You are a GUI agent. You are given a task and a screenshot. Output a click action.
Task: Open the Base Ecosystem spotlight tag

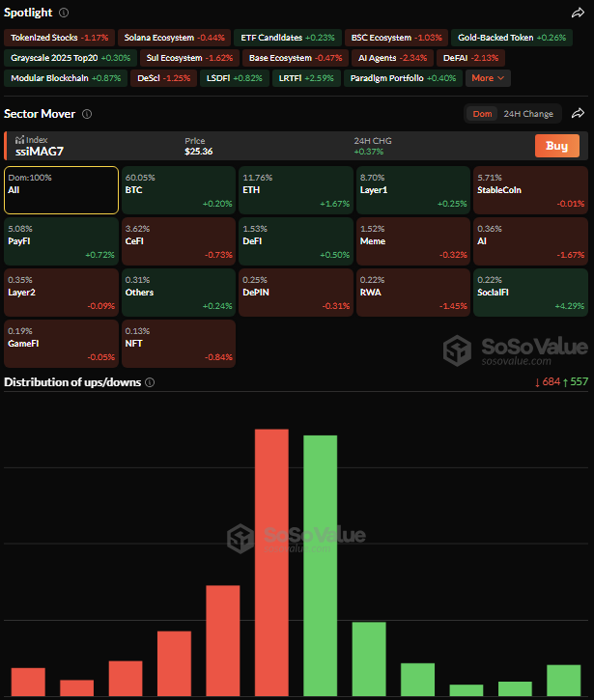pos(296,58)
